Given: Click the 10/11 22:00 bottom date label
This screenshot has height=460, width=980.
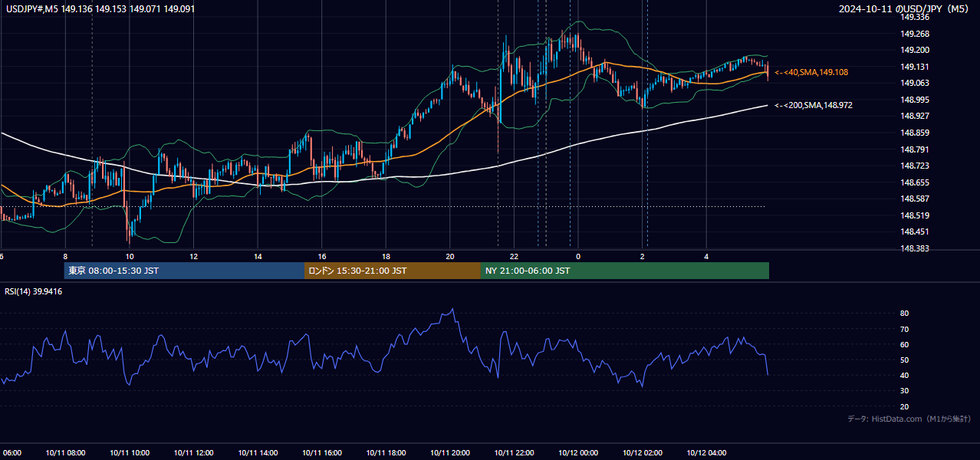Looking at the screenshot, I should tap(514, 453).
